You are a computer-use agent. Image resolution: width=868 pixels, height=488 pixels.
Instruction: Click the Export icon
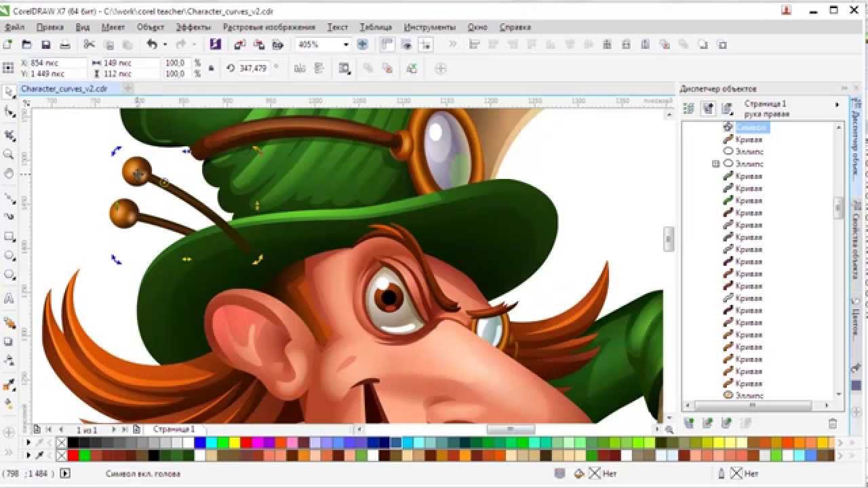258,45
